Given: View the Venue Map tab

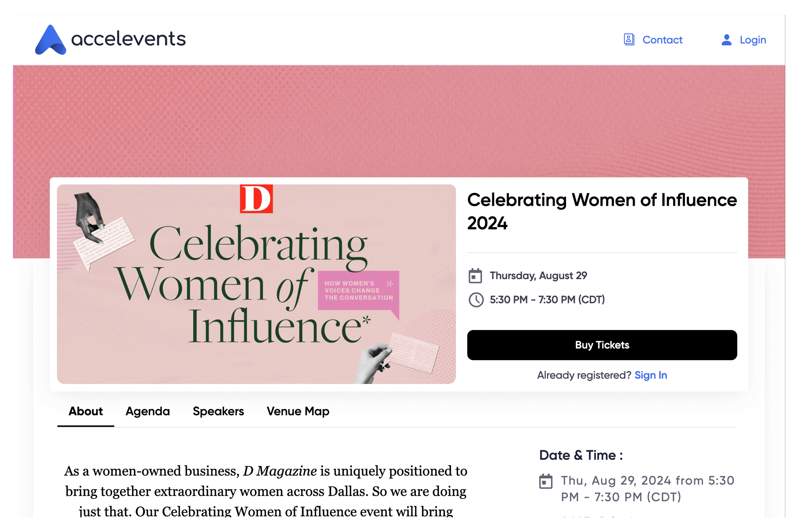Looking at the screenshot, I should click(298, 411).
